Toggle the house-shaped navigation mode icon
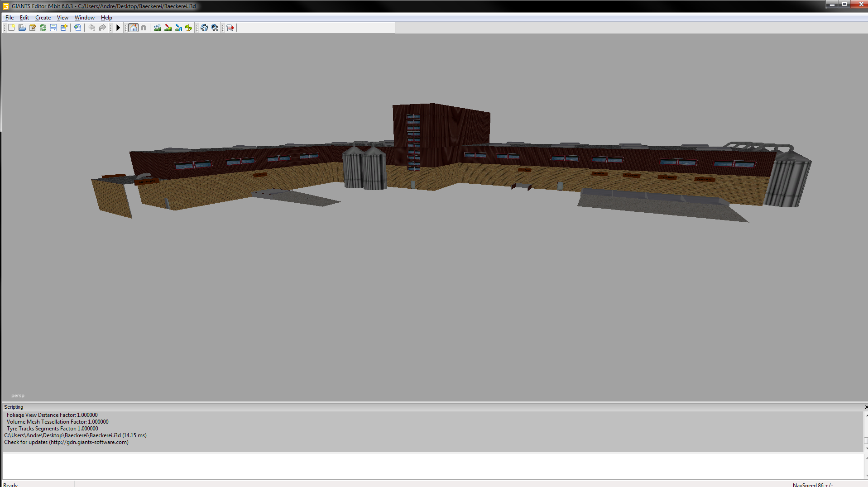This screenshot has height=487, width=868. 133,28
